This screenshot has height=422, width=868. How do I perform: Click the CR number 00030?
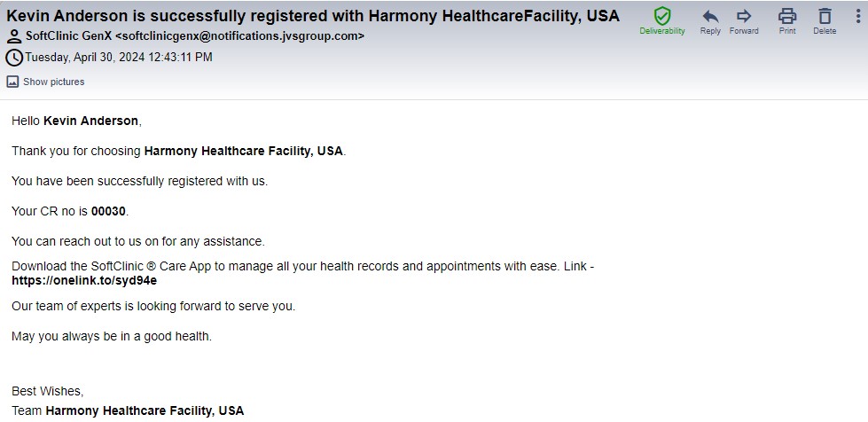(109, 211)
